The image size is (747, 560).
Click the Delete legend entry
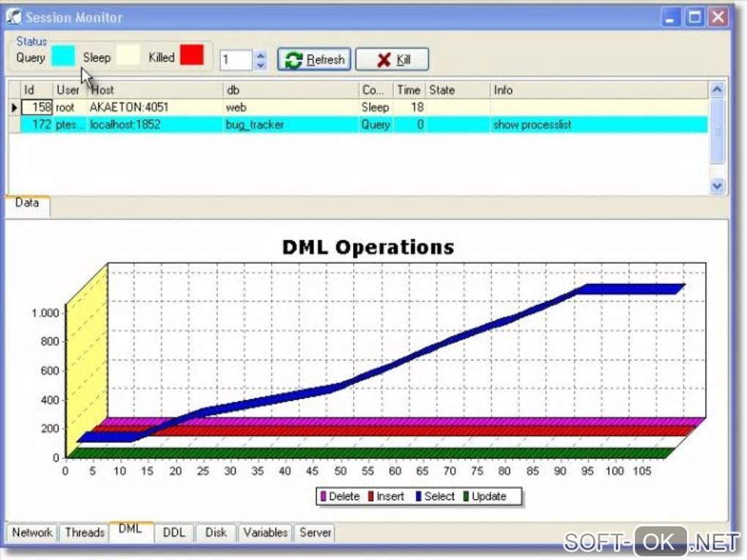340,496
